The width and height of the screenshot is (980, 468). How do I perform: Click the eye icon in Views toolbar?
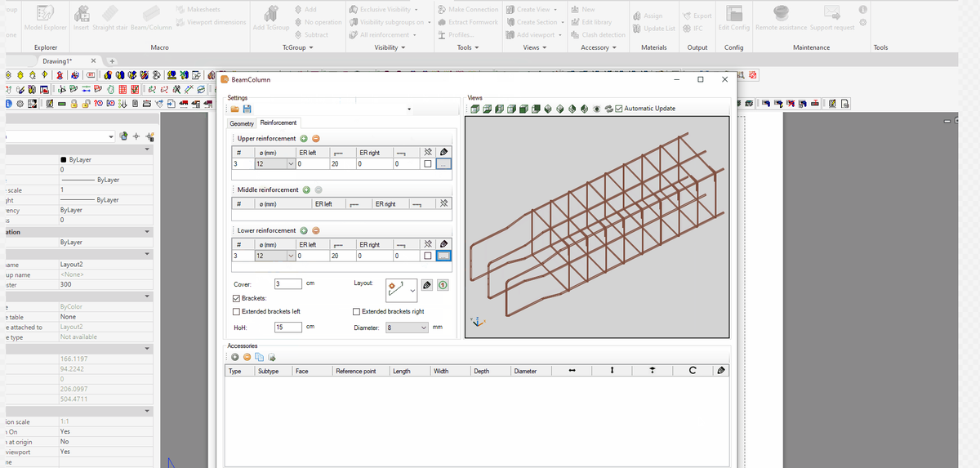click(598, 109)
